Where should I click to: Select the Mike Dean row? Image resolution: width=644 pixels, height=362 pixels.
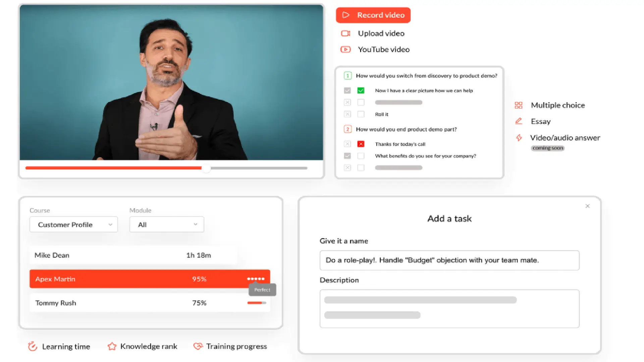tap(133, 255)
